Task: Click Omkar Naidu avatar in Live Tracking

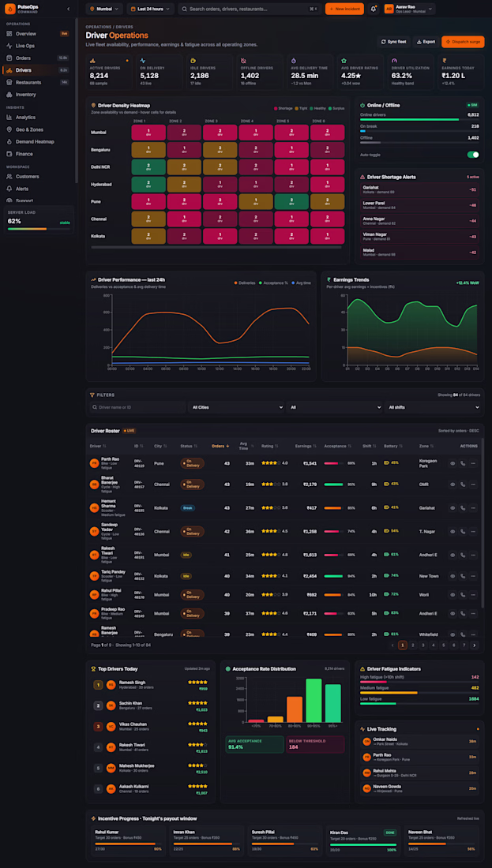Action: [366, 742]
